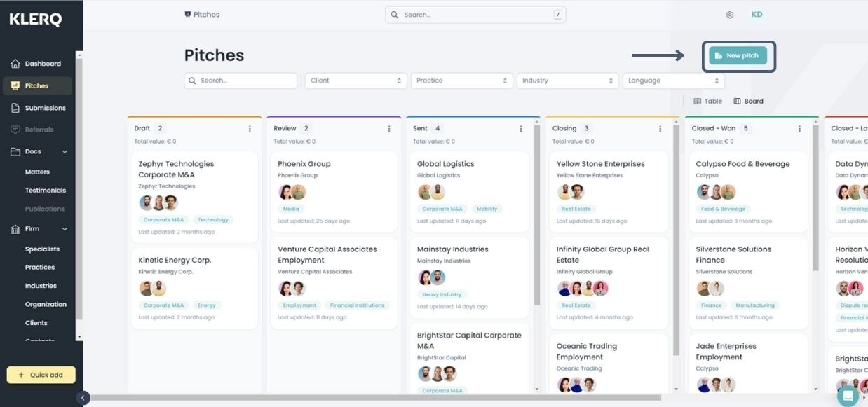This screenshot has height=407, width=868.
Task: Open Silverstone Solutions Finance pitch
Action: pos(748,282)
